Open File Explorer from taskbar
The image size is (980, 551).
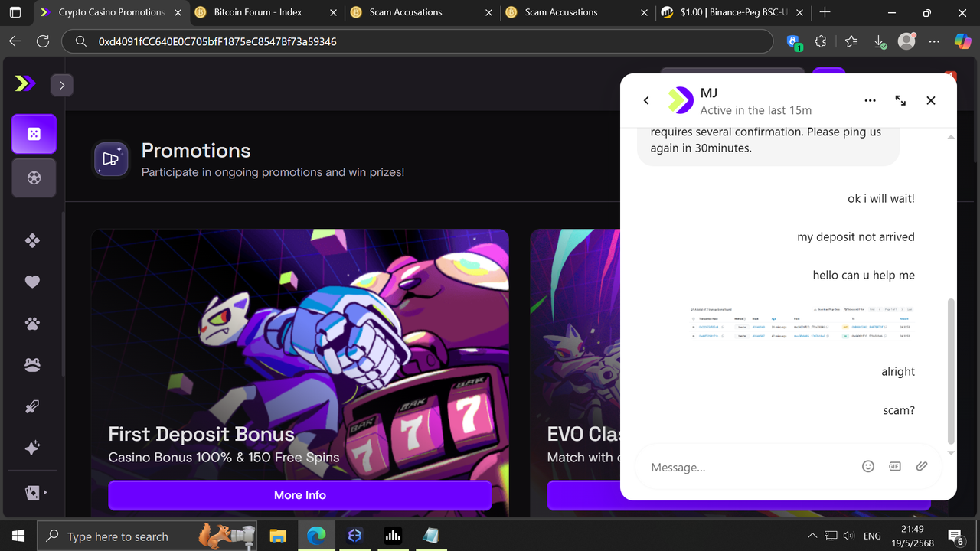[277, 536]
